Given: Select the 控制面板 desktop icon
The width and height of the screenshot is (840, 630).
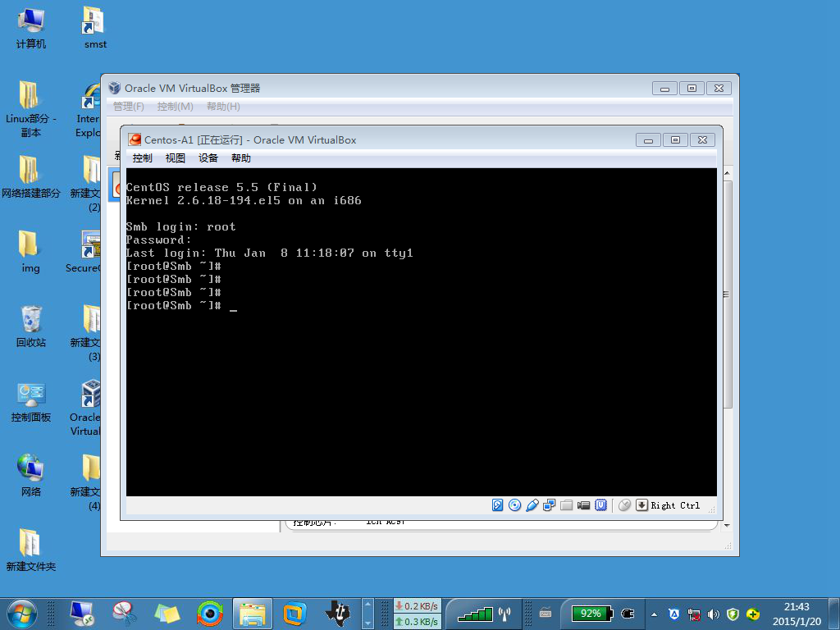Looking at the screenshot, I should [30, 402].
